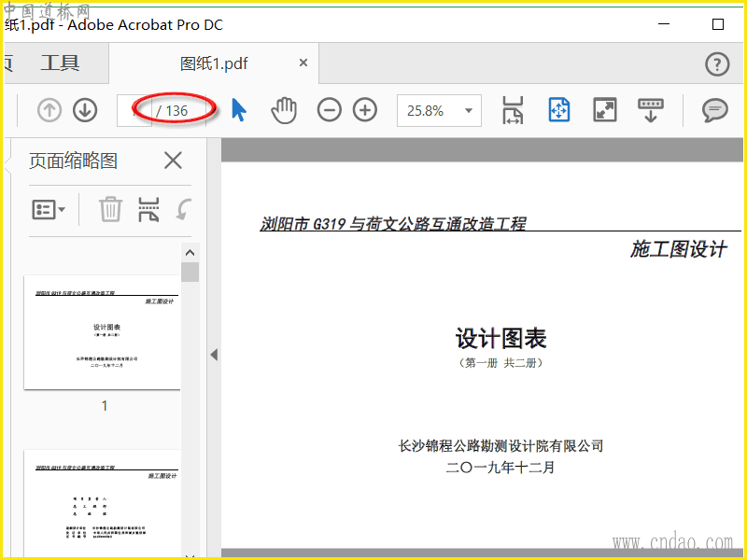Screen dimensions: 747x560
Task: Rotate pages with the curved arrow icon
Action: pyautogui.click(x=184, y=209)
